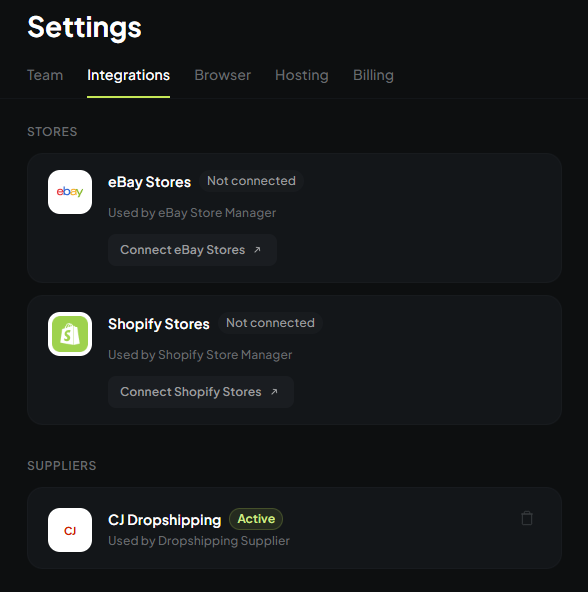Click the Shopify Stores title

159,324
